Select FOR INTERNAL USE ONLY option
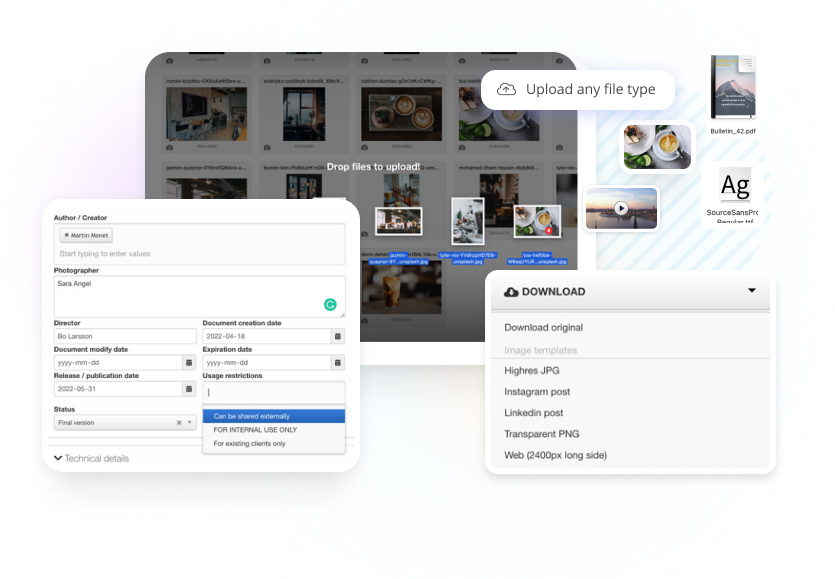This screenshot has height=579, width=835. [x=274, y=430]
